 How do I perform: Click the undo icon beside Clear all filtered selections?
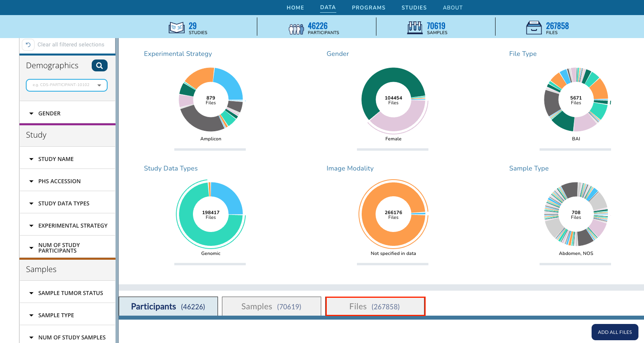point(28,44)
